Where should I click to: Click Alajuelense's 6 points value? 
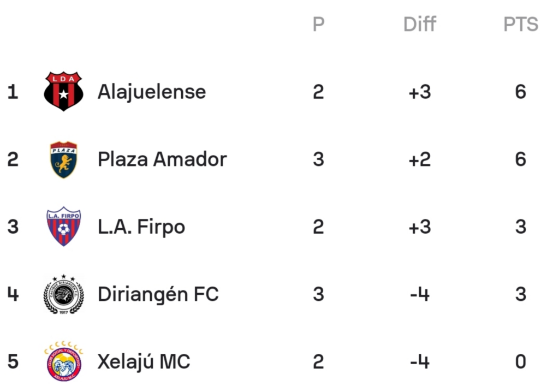pos(520,92)
